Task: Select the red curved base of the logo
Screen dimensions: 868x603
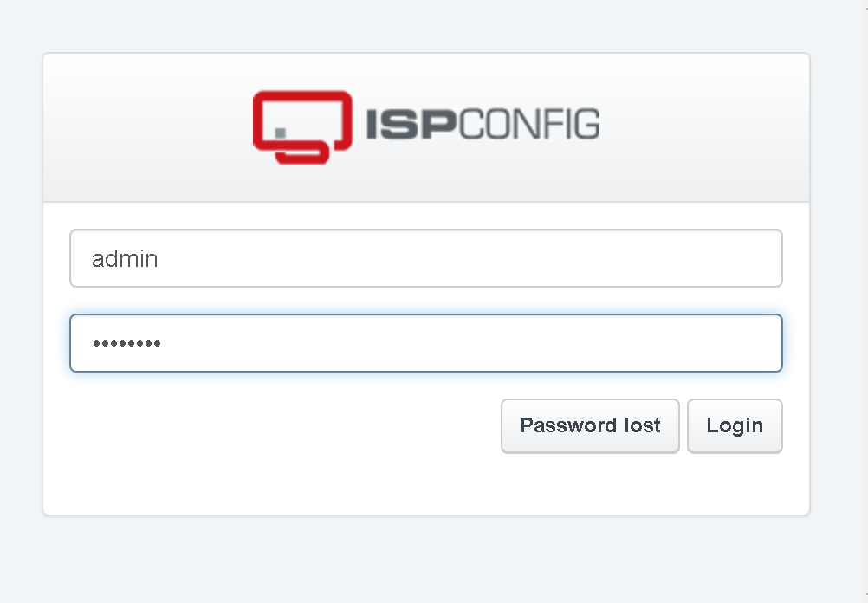Action: click(302, 155)
